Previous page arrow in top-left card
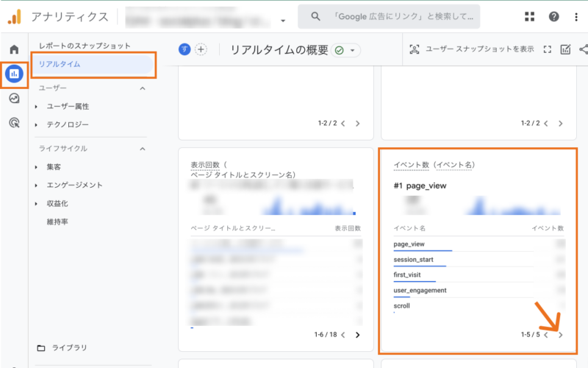The width and height of the screenshot is (588, 368). click(343, 123)
